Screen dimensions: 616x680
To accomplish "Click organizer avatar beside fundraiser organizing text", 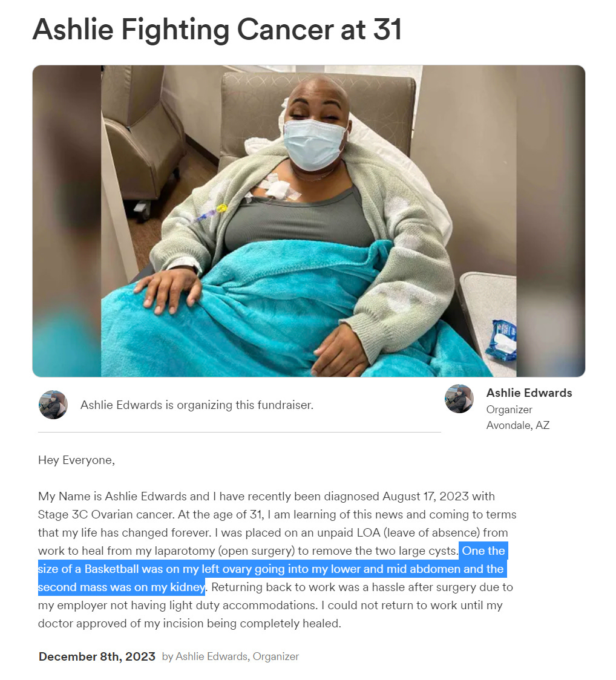I will tap(53, 405).
